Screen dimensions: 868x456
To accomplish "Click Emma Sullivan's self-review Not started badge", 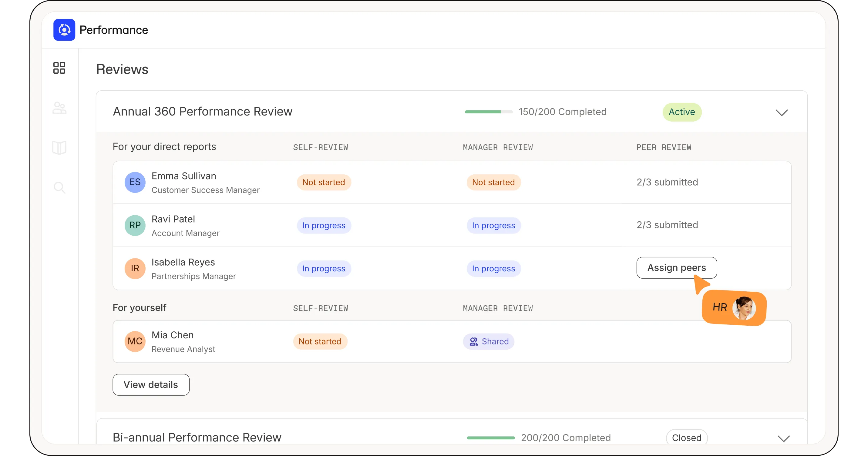I will point(324,182).
